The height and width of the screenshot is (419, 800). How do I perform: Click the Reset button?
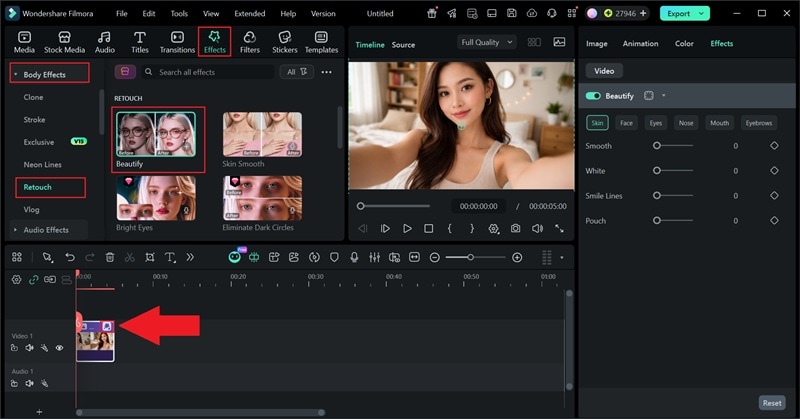(771, 403)
